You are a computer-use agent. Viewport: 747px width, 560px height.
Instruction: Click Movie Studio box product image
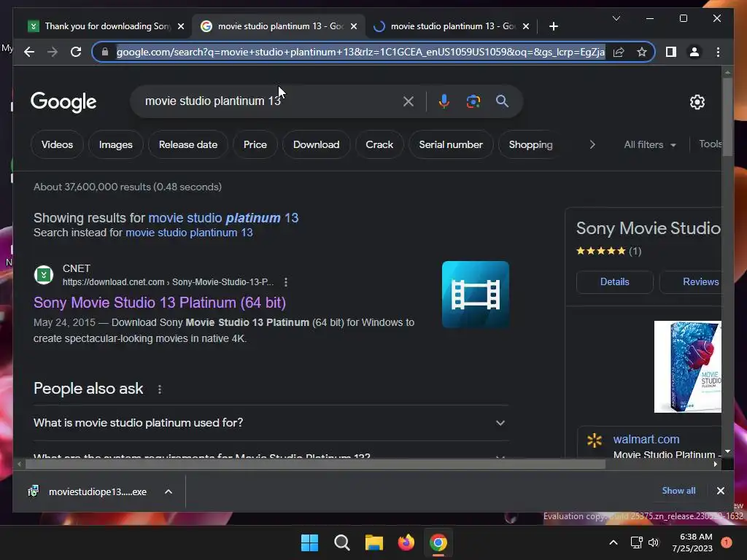coord(687,367)
